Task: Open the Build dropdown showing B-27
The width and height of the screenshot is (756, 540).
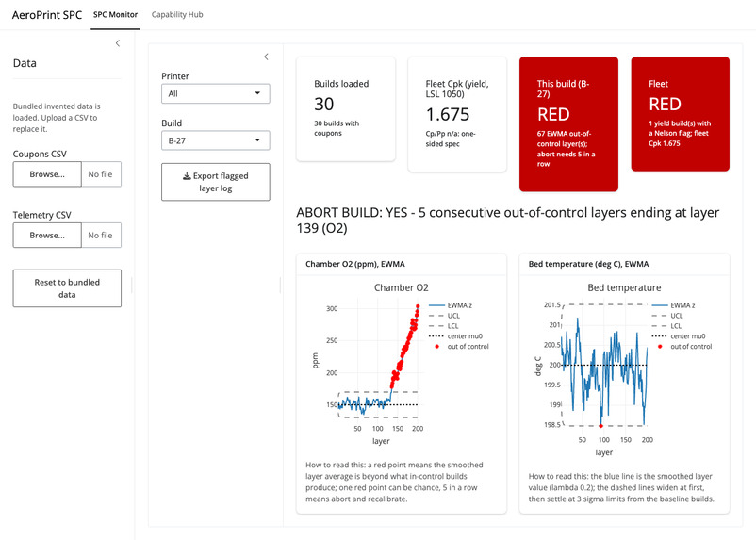Action: 216,140
